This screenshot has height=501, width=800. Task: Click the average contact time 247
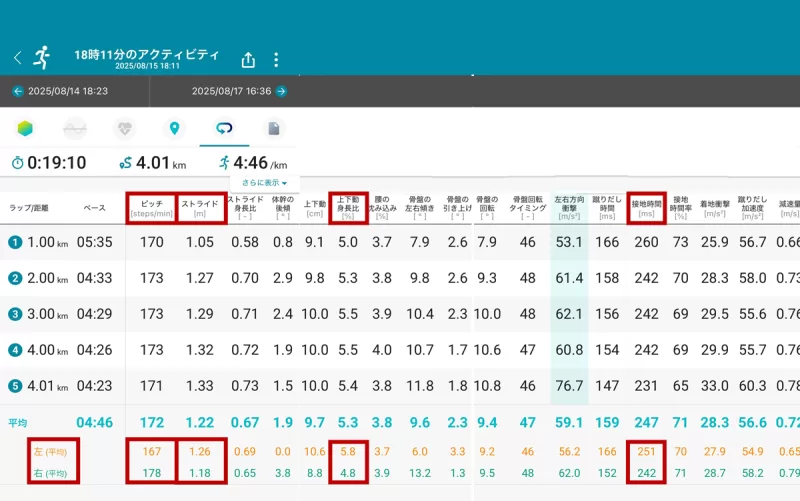click(x=646, y=422)
